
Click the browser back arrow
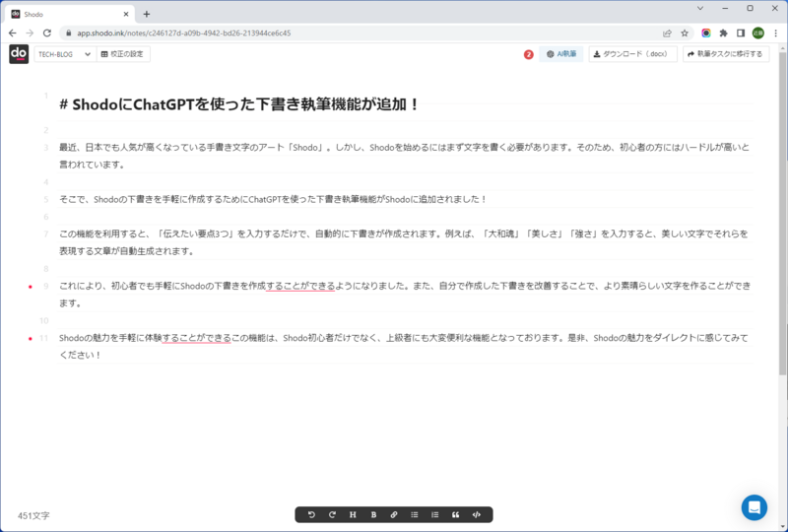[13, 33]
